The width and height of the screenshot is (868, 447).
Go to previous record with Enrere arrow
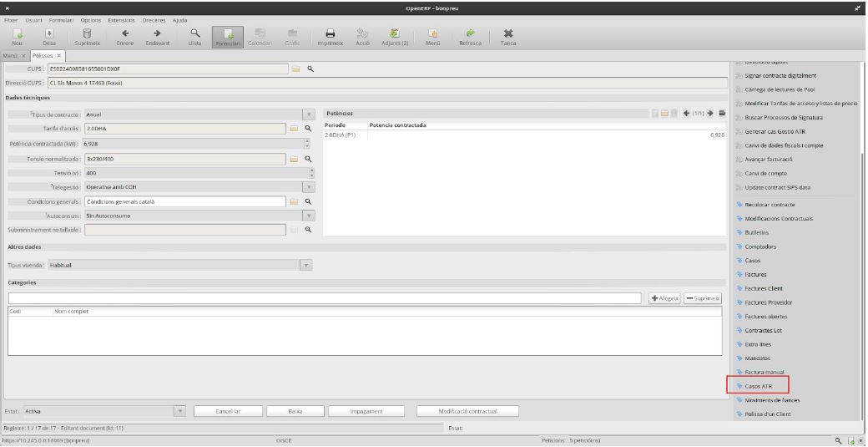125,36
